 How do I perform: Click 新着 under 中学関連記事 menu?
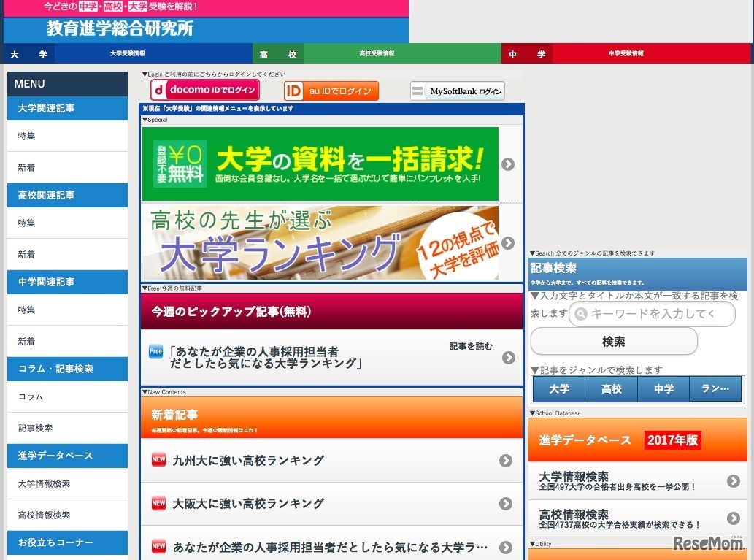coord(67,341)
